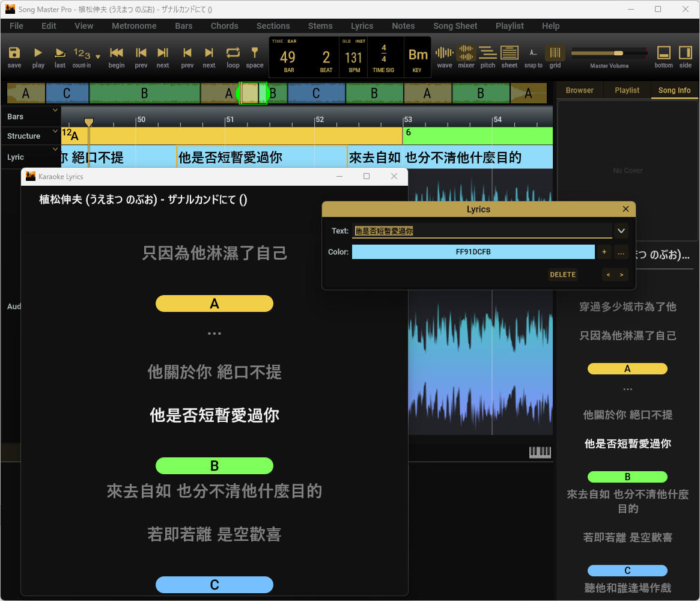Select lyric block 他是否短暫愛過你 in timeline
The height and width of the screenshot is (601, 700).
click(x=262, y=157)
